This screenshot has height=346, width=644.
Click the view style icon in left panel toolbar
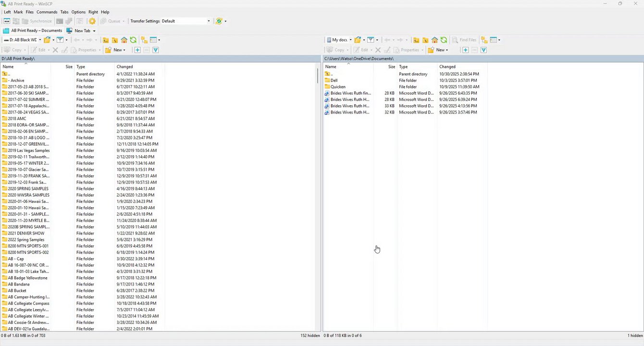pos(153,40)
